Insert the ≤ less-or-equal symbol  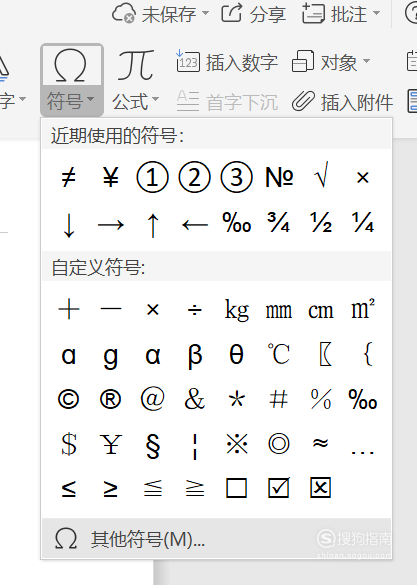[69, 489]
